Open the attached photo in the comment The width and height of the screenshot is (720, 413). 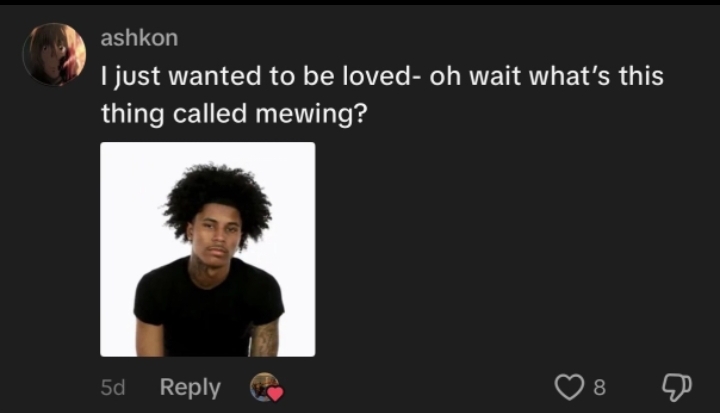click(x=208, y=249)
